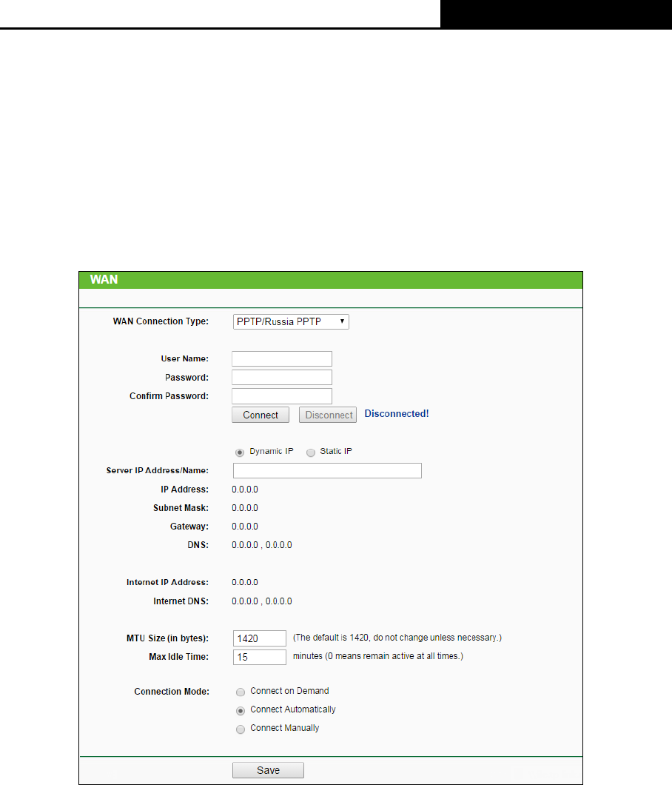Click the Connection Mode label
The height and width of the screenshot is (785, 672).
tap(172, 692)
